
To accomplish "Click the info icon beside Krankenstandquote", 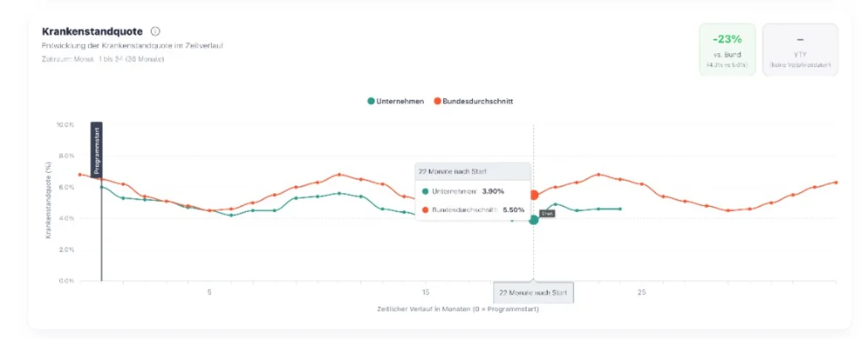I will [156, 31].
